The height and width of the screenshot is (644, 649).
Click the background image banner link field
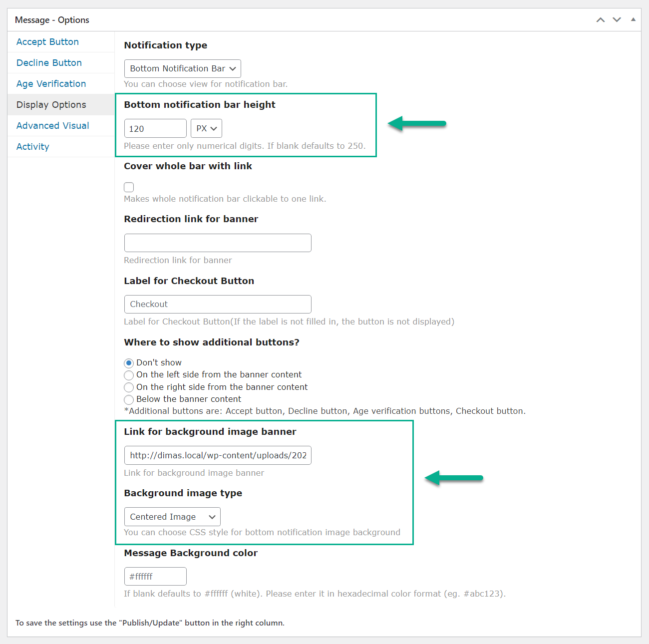coord(218,455)
